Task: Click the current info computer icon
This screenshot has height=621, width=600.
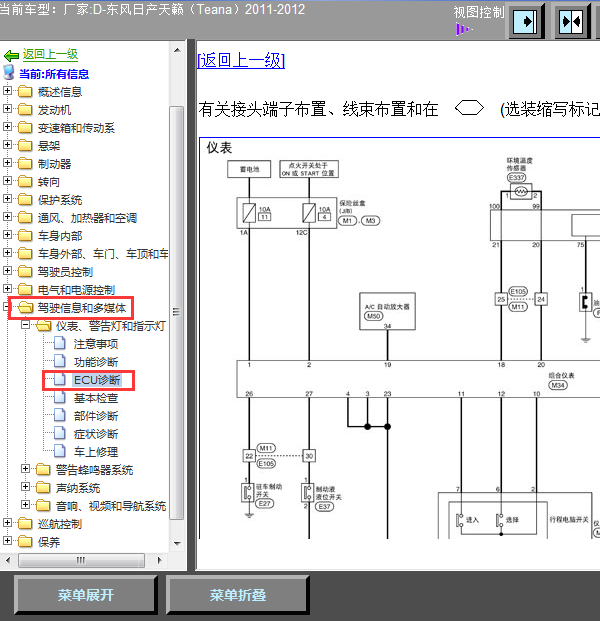Action: pos(9,73)
